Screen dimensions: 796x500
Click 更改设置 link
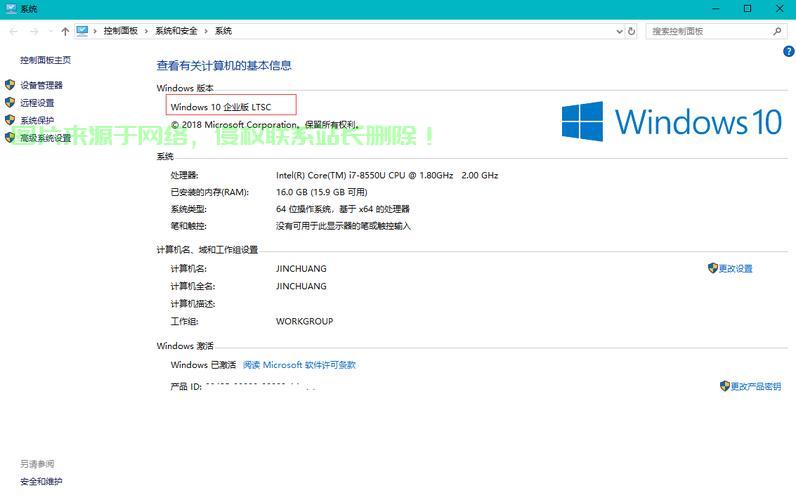pos(736,269)
